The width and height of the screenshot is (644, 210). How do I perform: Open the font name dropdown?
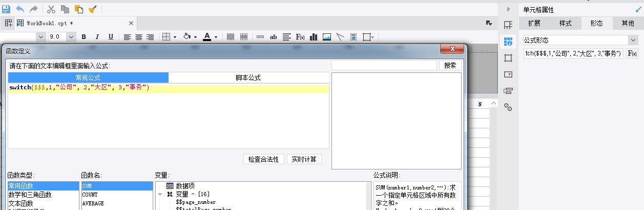40,37
